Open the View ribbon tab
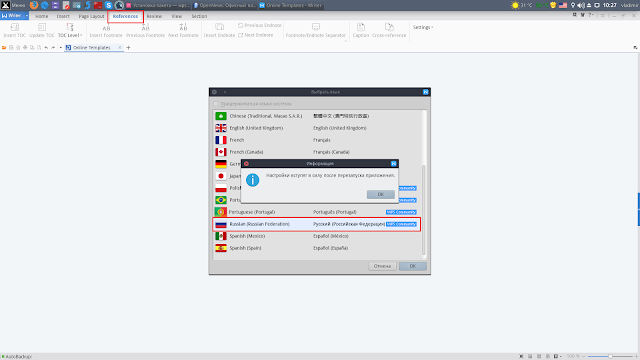Screen dimensions: 640x360 pyautogui.click(x=176, y=16)
